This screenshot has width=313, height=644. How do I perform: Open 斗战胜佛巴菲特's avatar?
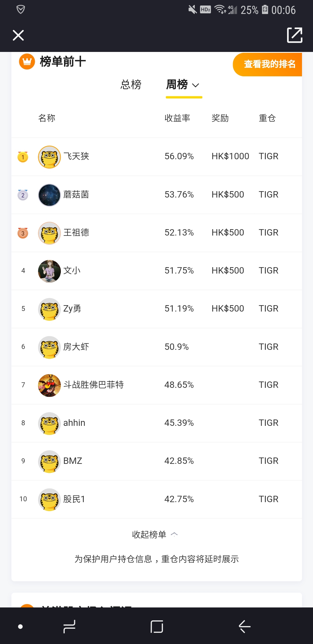[49, 385]
